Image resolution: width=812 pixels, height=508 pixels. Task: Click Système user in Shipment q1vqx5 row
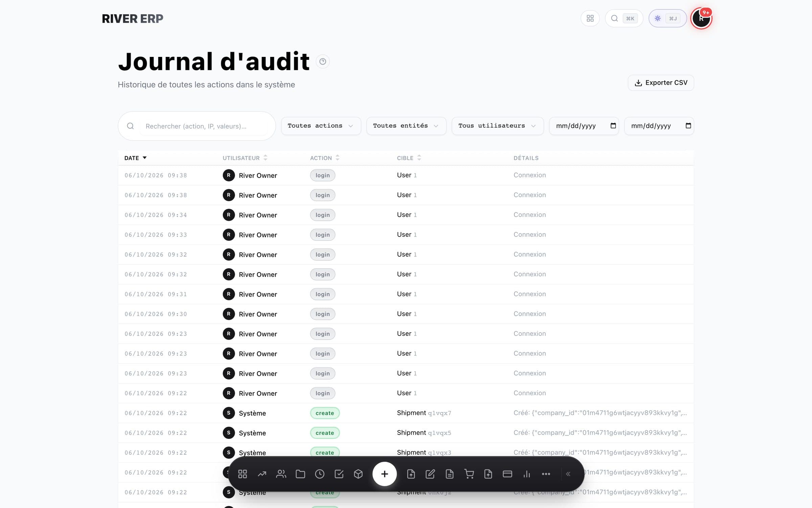coord(252,433)
